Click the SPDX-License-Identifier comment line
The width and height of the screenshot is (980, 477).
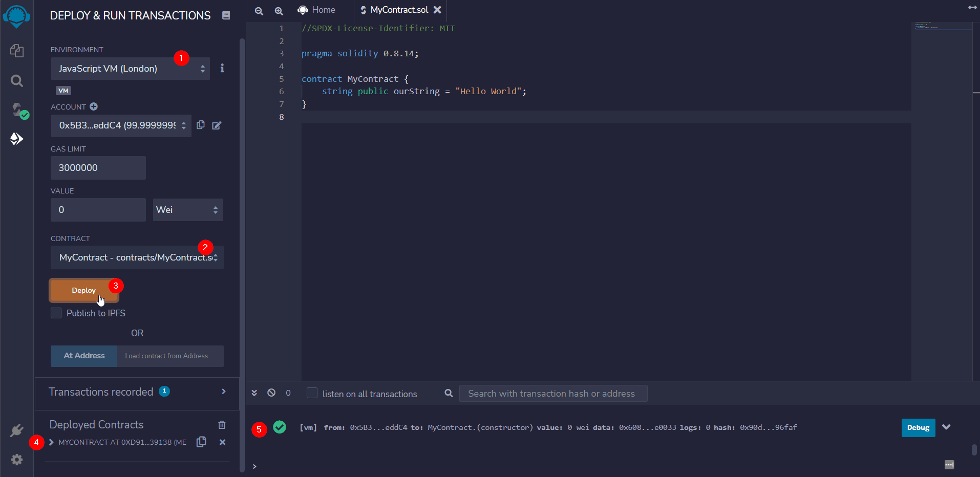(x=378, y=28)
